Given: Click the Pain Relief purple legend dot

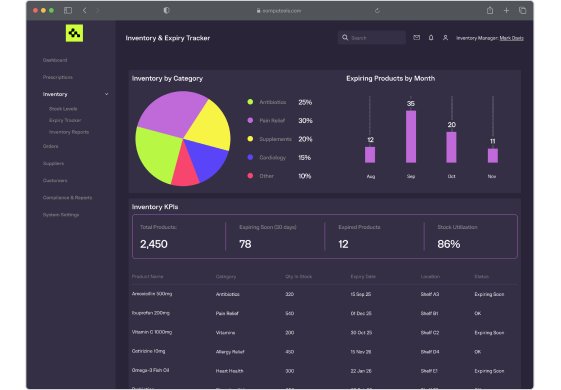Looking at the screenshot, I should [250, 121].
